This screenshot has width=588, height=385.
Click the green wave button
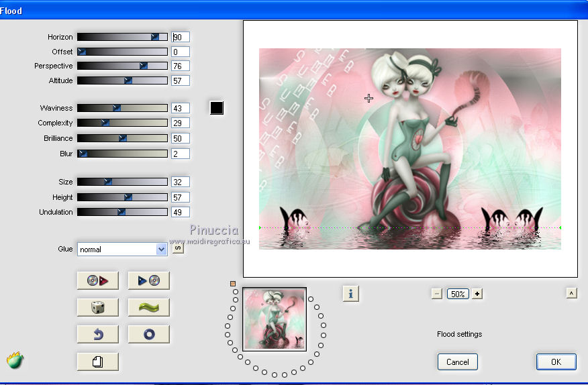(149, 307)
